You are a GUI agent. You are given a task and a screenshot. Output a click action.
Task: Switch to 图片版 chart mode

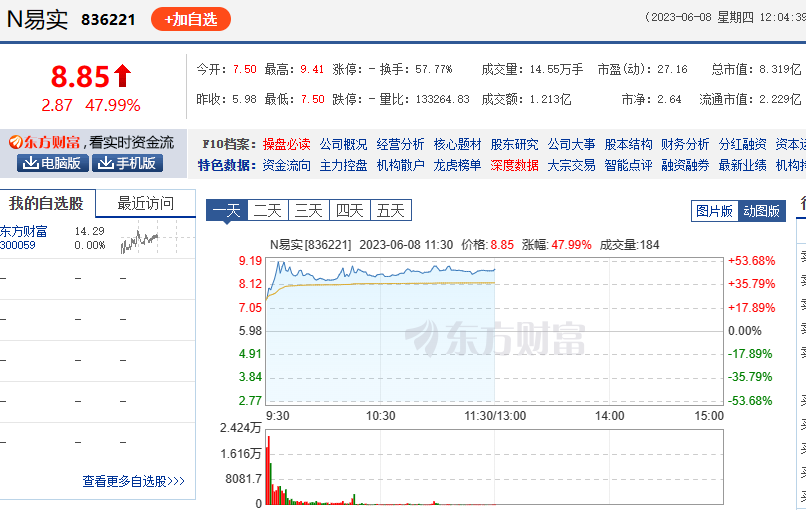pos(714,211)
